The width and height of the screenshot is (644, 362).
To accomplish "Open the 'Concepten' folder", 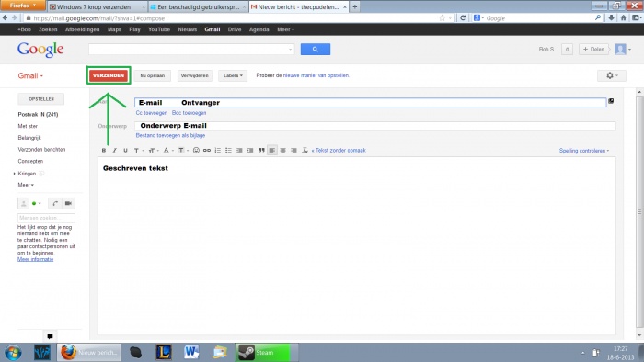I will (30, 161).
